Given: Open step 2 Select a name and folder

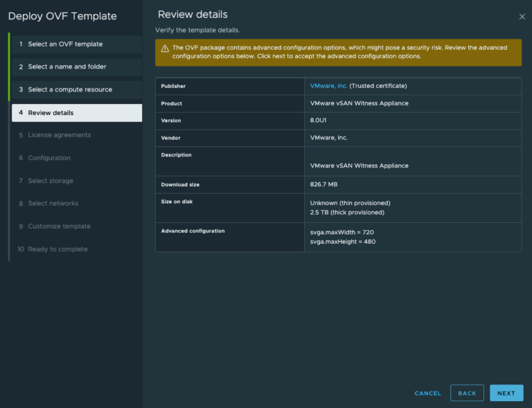Looking at the screenshot, I should tap(66, 67).
